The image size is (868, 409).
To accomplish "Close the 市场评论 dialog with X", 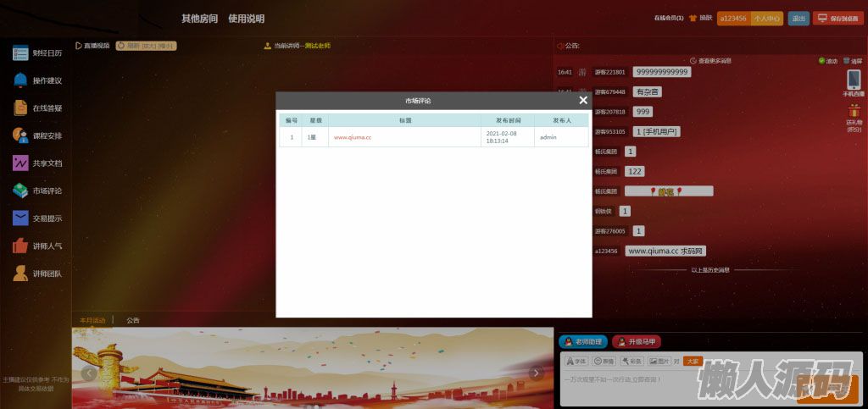I will (x=583, y=100).
